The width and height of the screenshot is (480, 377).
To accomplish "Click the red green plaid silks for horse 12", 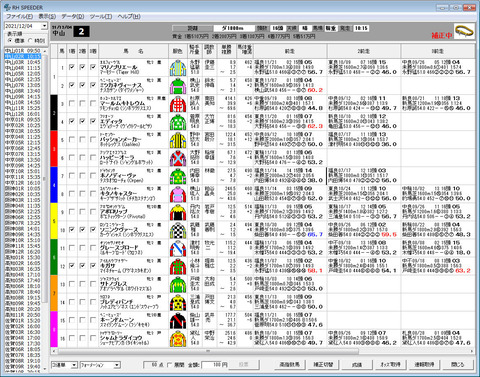I will [x=178, y=266].
